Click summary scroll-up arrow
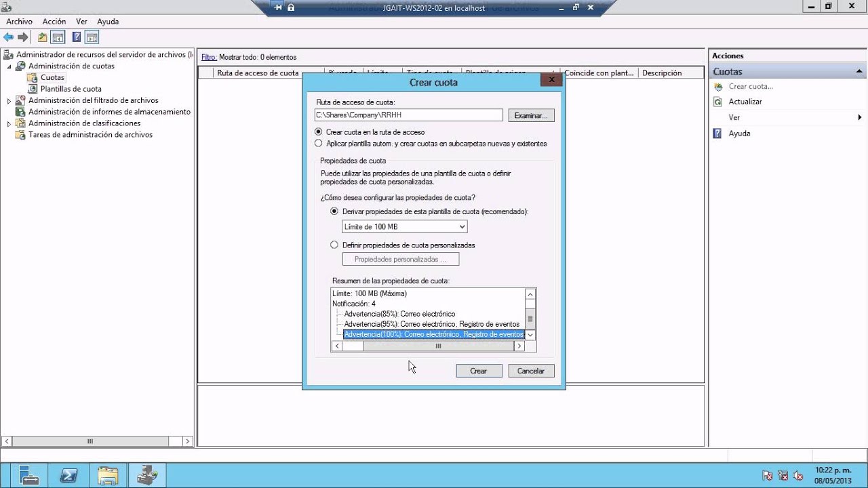868x488 pixels. pyautogui.click(x=530, y=294)
